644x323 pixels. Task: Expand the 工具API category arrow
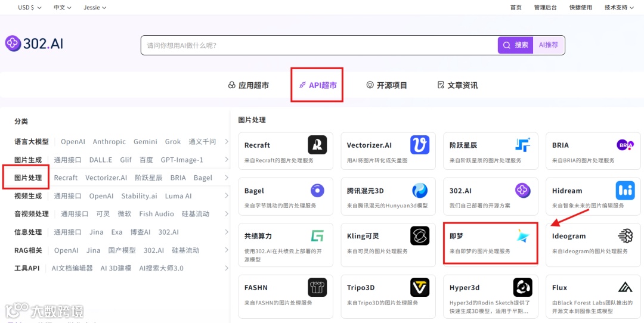[227, 268]
